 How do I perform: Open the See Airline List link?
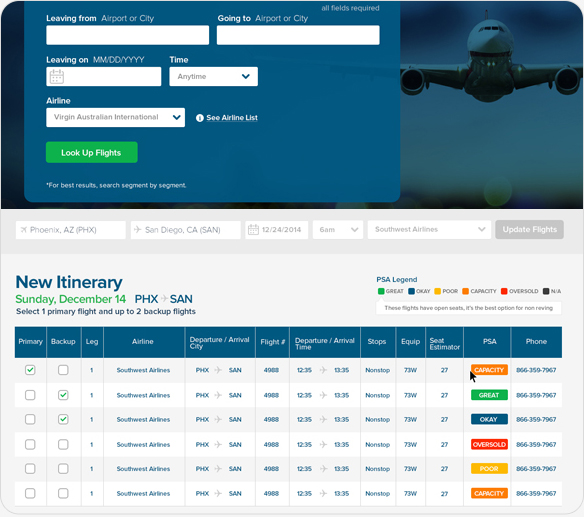[x=232, y=118]
